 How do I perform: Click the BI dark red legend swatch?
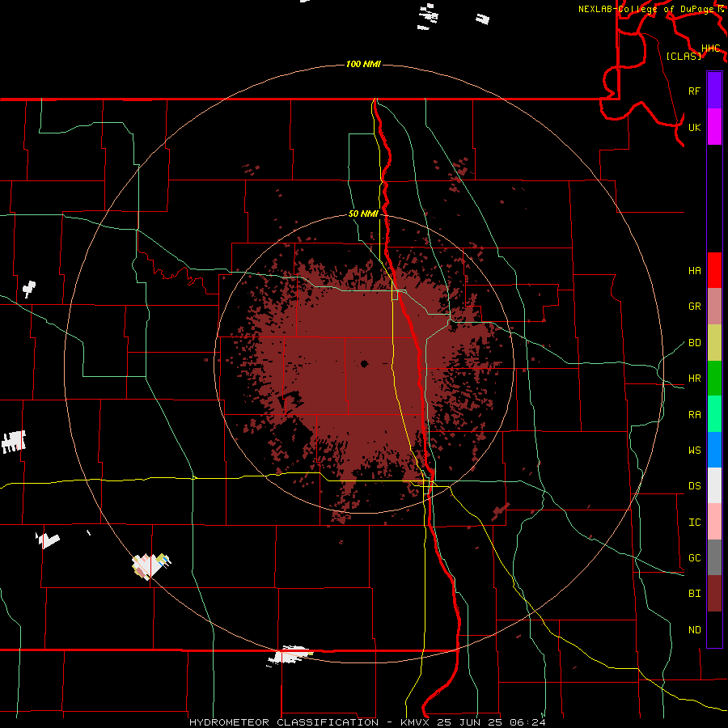[714, 594]
